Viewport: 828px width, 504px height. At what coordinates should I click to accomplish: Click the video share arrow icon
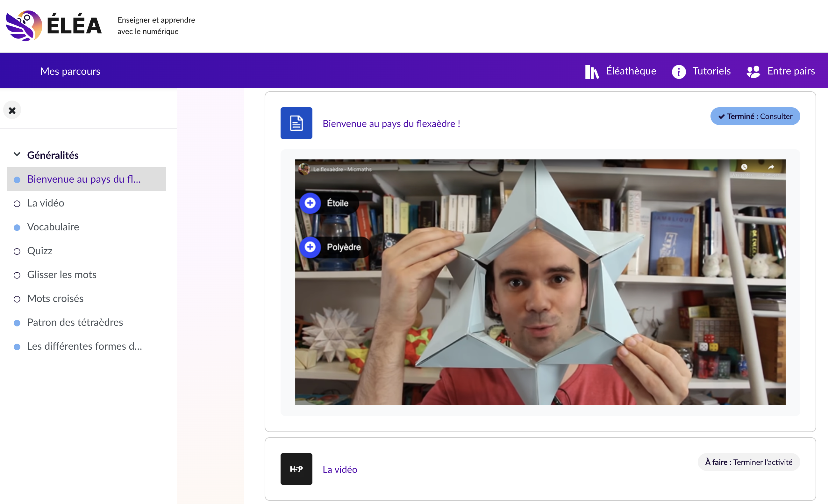tap(771, 167)
